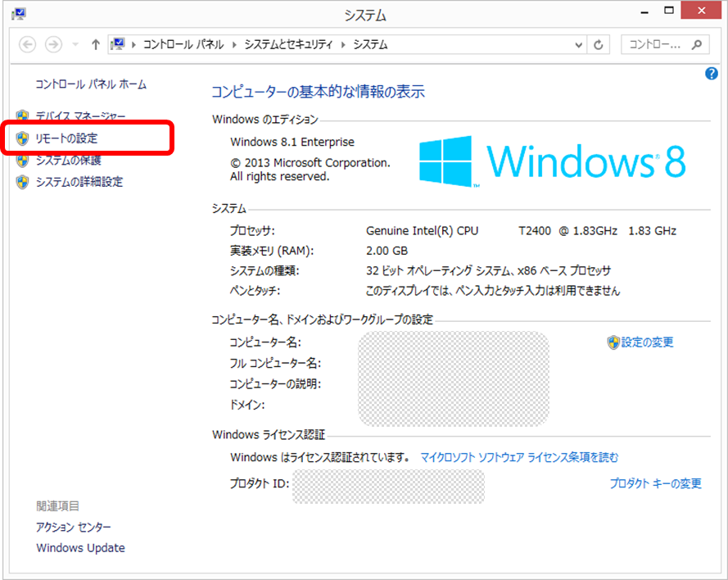Image resolution: width=728 pixels, height=580 pixels.
Task: Click the 32 ビット system type value
Action: tap(488, 270)
